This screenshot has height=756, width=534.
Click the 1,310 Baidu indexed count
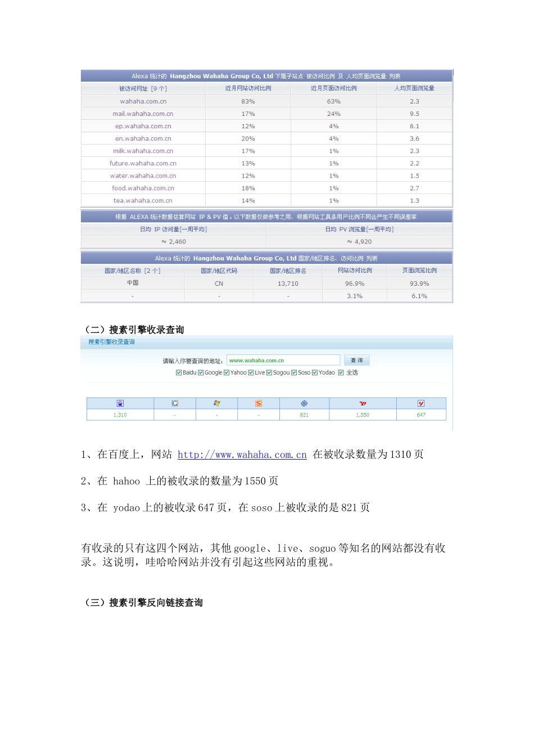120,415
